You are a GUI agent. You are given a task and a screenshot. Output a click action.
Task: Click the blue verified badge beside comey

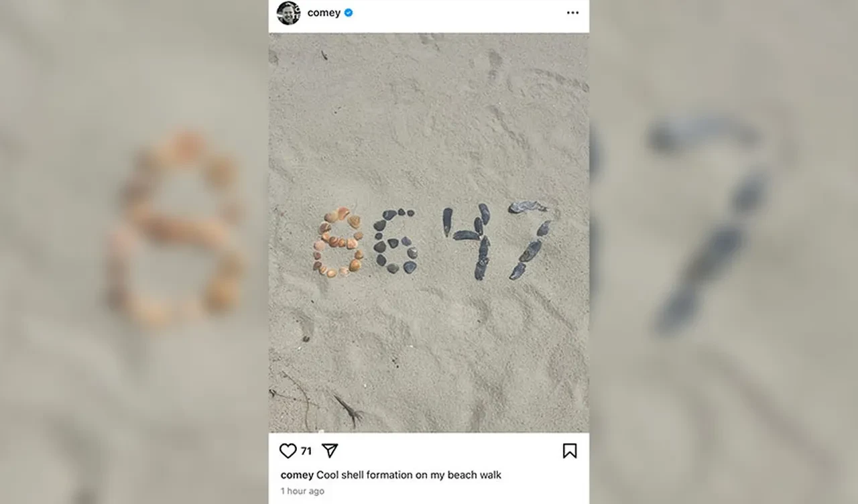click(349, 13)
